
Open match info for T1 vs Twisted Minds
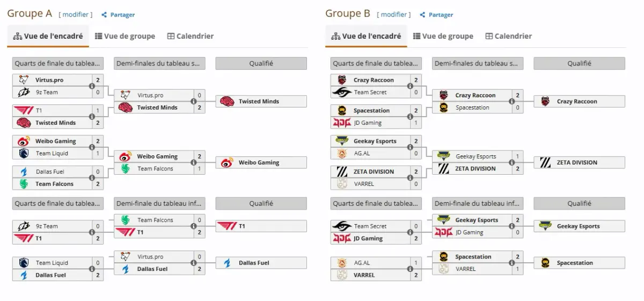pos(92,117)
